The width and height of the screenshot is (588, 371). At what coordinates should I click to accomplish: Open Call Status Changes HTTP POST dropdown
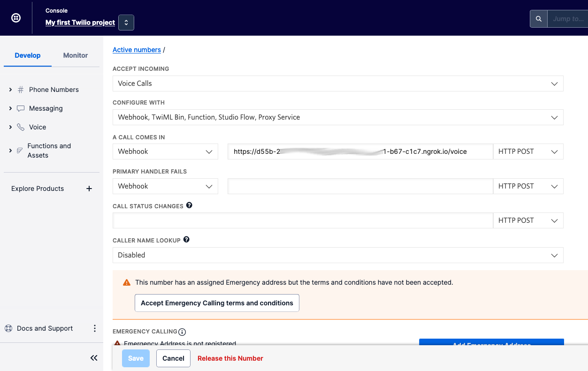pos(528,220)
